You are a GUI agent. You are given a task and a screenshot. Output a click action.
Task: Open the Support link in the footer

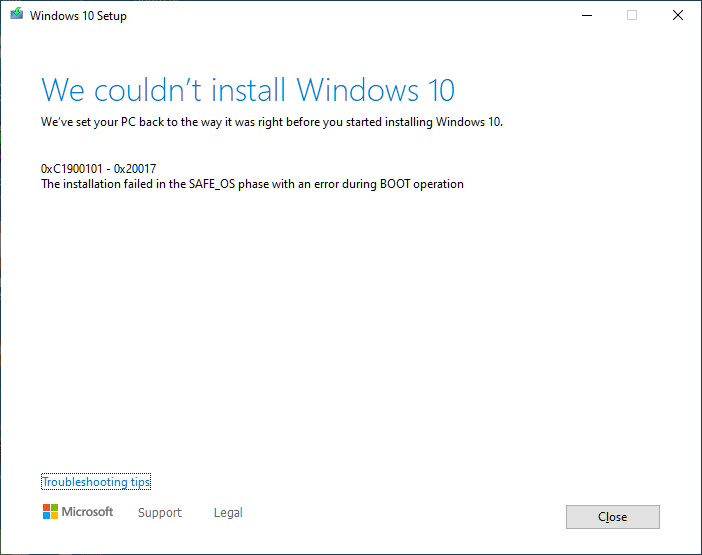pos(160,513)
